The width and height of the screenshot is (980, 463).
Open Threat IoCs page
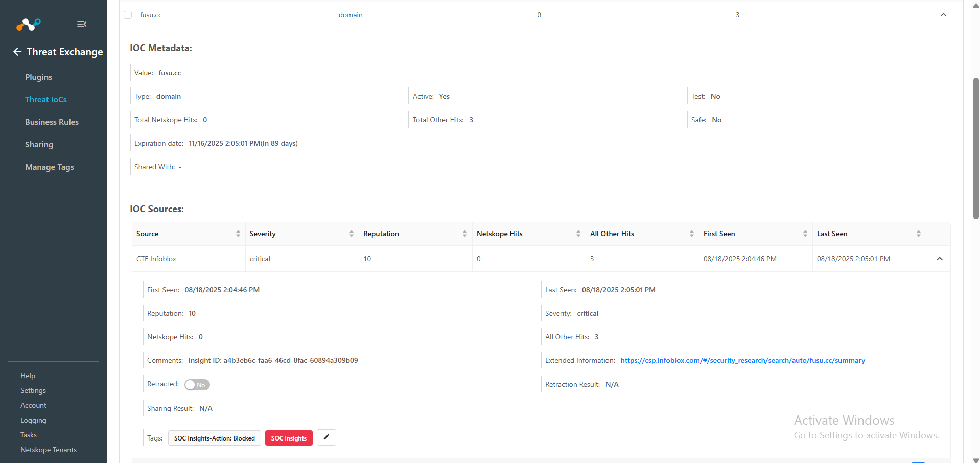click(46, 99)
